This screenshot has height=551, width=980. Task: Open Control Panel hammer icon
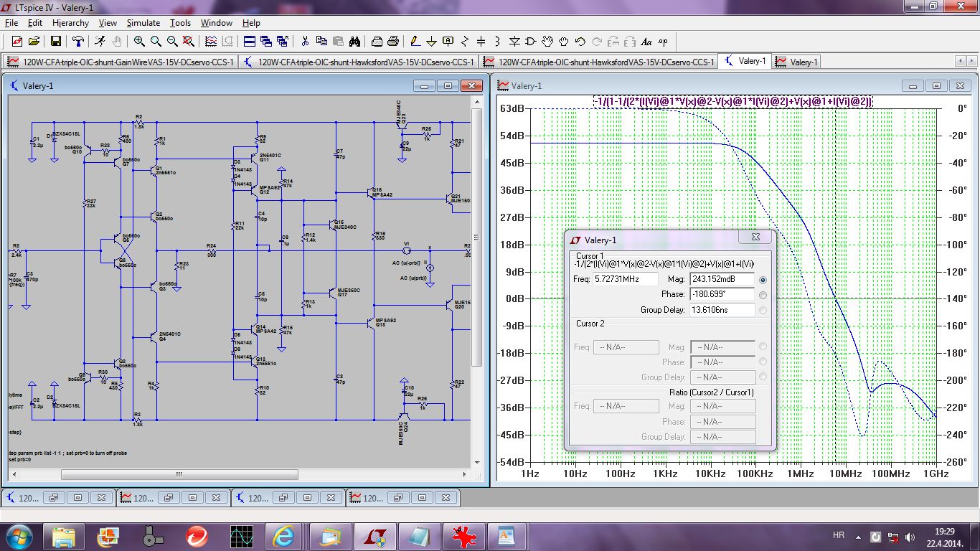click(77, 42)
